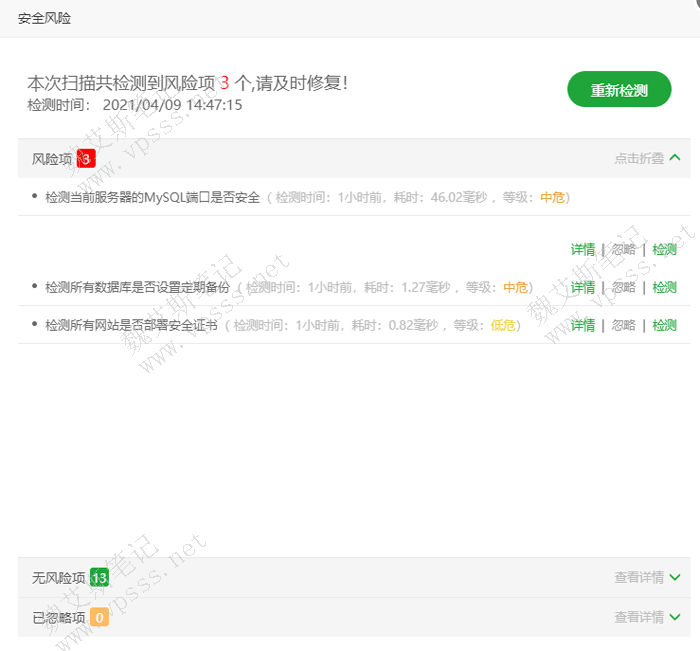Expand 无风险项 with its chevron arrow
Image resolution: width=700 pixels, height=651 pixels.
[675, 577]
